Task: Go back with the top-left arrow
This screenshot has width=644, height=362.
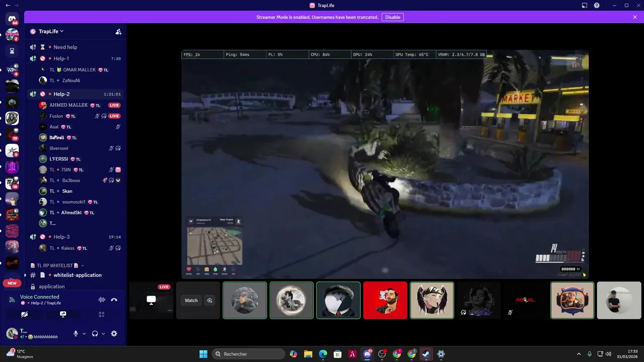Action: (x=7, y=5)
